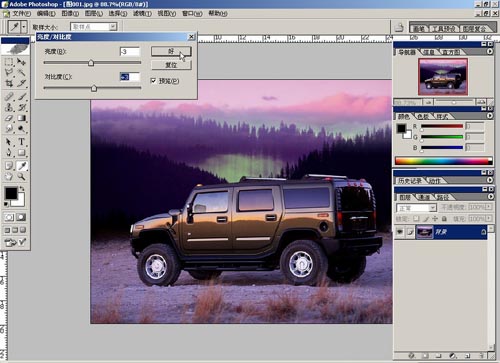The height and width of the screenshot is (363, 500).
Task: Select the Eraser tool
Action: pyautogui.click(x=9, y=118)
